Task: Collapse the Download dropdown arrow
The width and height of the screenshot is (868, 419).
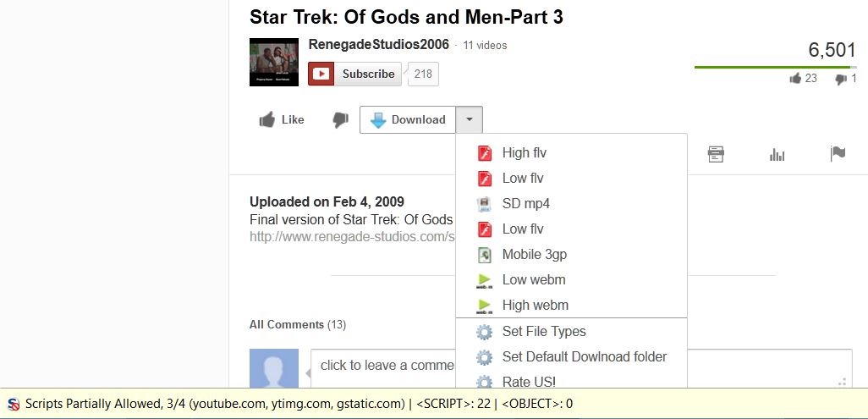Action: click(x=469, y=119)
